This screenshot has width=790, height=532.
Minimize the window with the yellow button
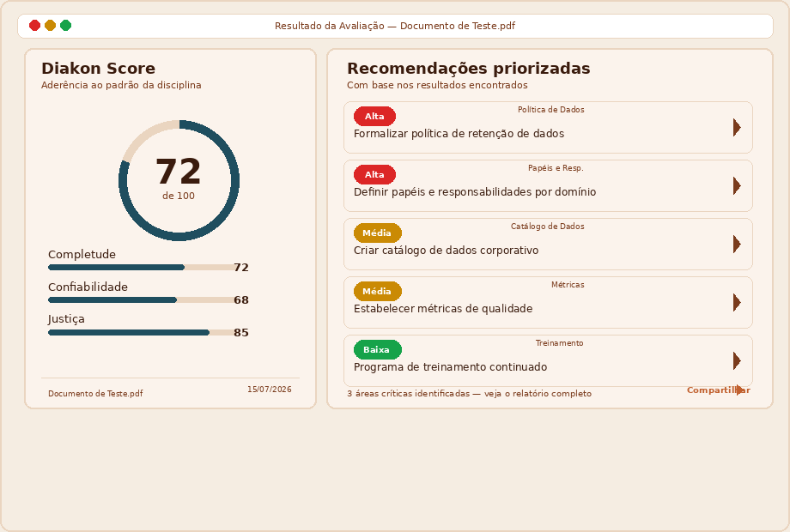point(51,25)
